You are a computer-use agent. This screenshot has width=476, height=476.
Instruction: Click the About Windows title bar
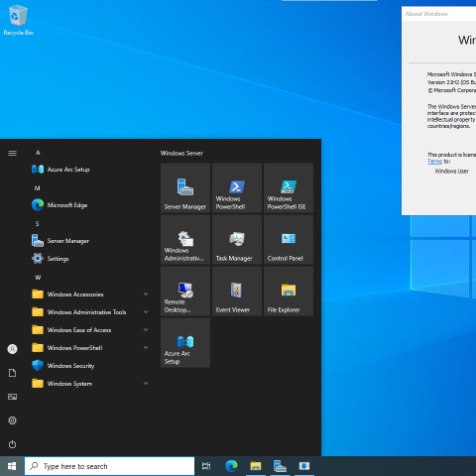[439, 14]
